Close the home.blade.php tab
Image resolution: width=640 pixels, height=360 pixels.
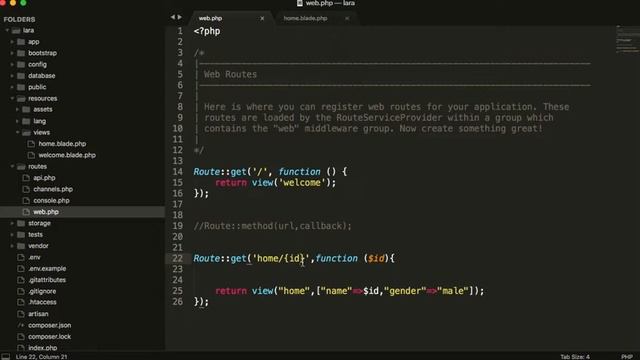tap(347, 18)
